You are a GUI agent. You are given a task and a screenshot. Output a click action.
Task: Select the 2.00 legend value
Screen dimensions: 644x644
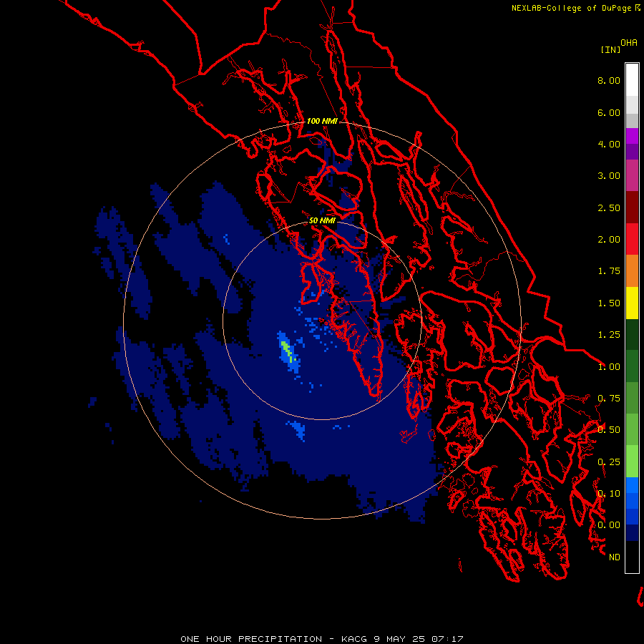609,240
